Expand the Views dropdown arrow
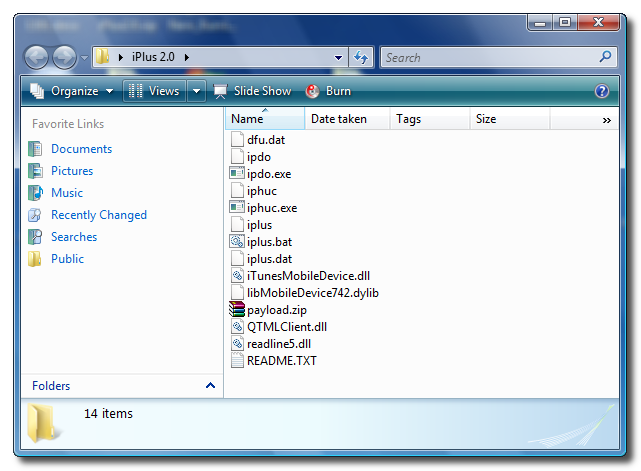This screenshot has width=641, height=471. [x=197, y=91]
